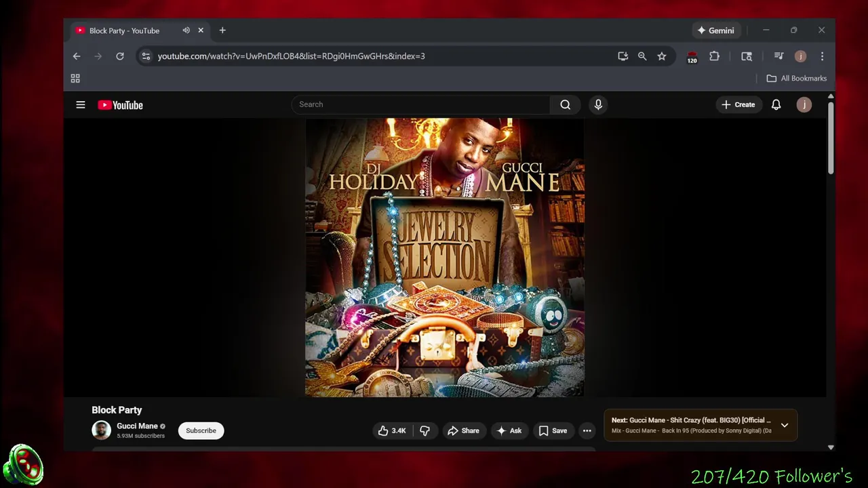Open the Gucci Mane channel avatar
The height and width of the screenshot is (488, 868).
pos(102,430)
